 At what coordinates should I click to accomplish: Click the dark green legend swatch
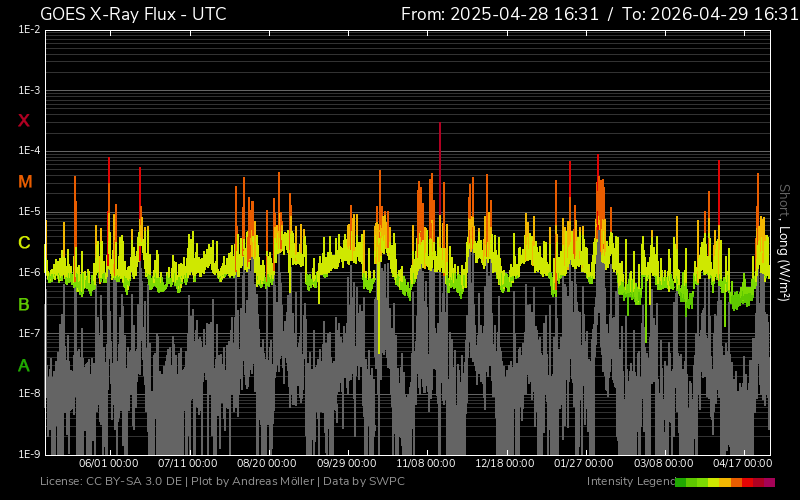(681, 482)
